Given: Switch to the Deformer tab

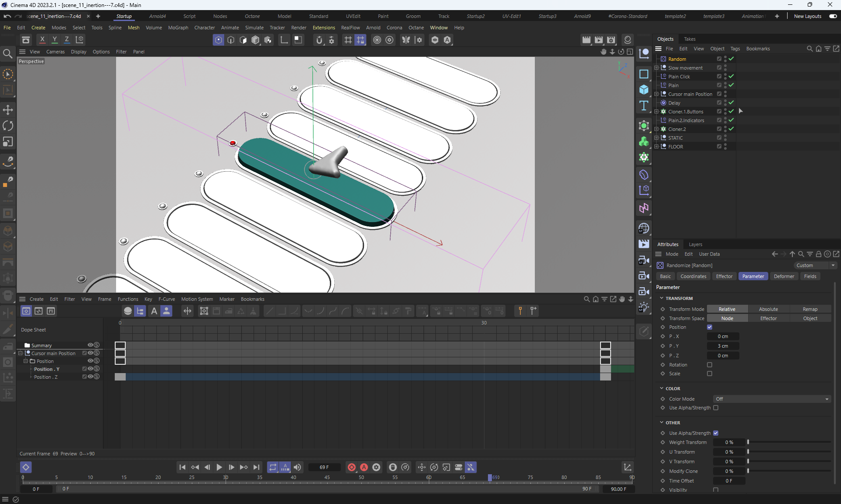Looking at the screenshot, I should pos(784,276).
